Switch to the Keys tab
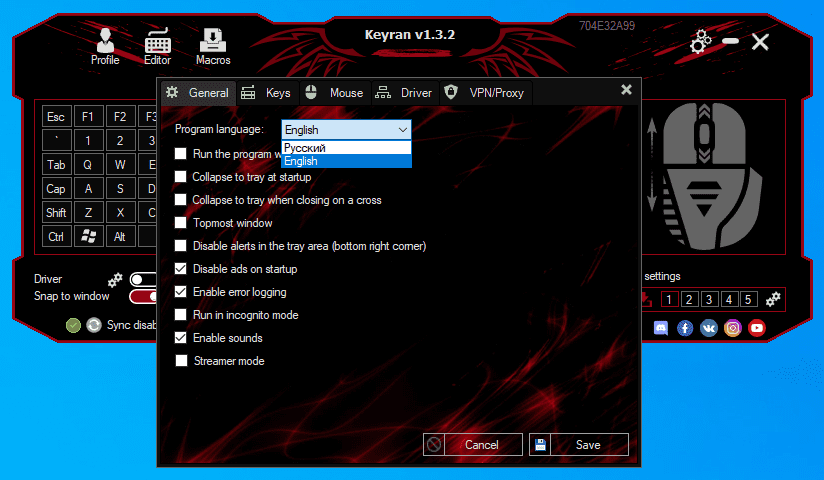 pyautogui.click(x=267, y=93)
